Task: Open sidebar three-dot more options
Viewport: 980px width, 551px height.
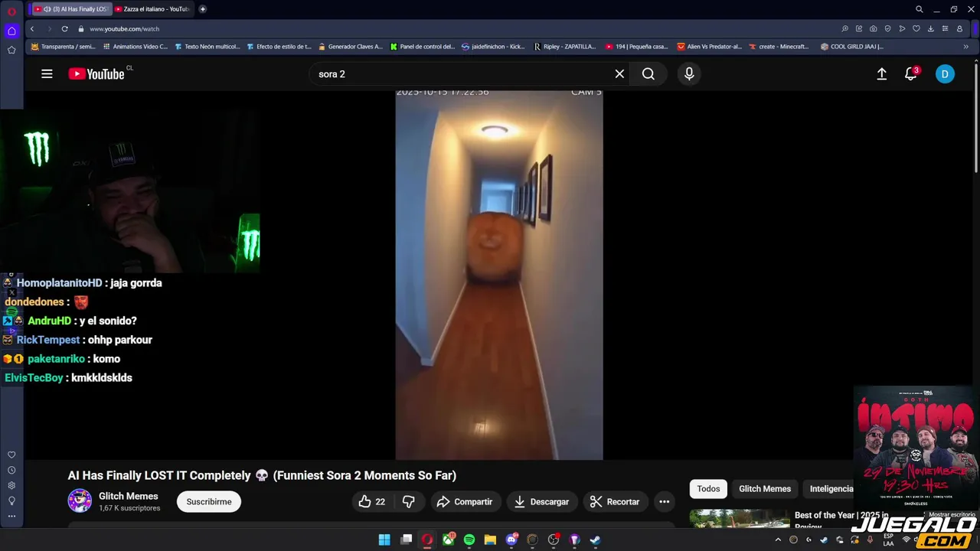Action: pos(11,516)
